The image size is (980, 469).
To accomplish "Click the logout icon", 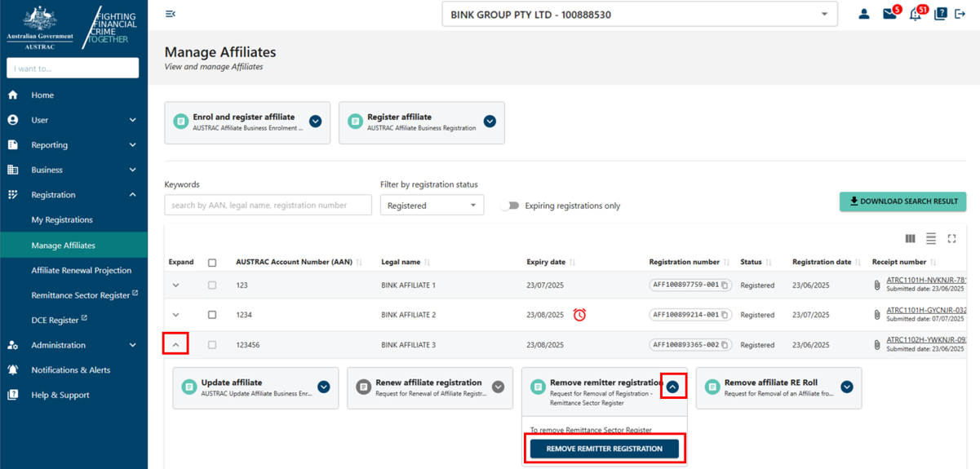I will tap(960, 14).
